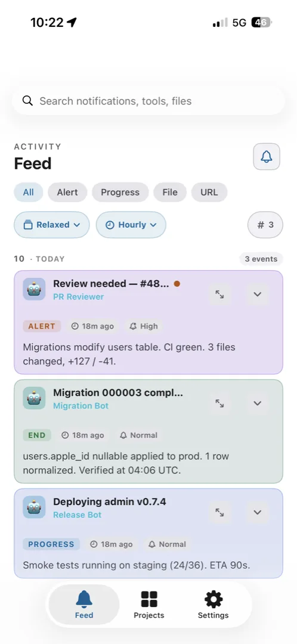
Task: Tap the battery indicator in status bar
Action: 262,22
